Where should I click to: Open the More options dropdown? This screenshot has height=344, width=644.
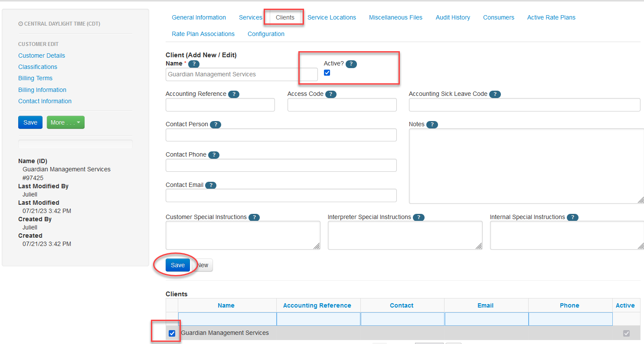pos(65,122)
